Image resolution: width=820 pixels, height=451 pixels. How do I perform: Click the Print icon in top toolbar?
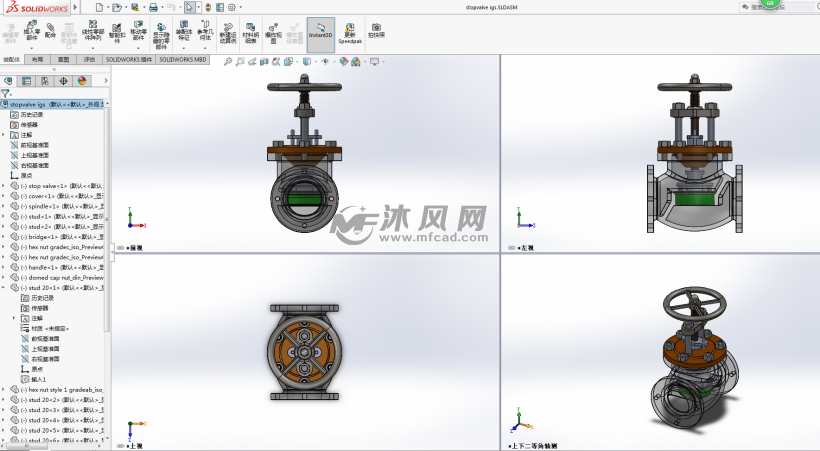153,7
